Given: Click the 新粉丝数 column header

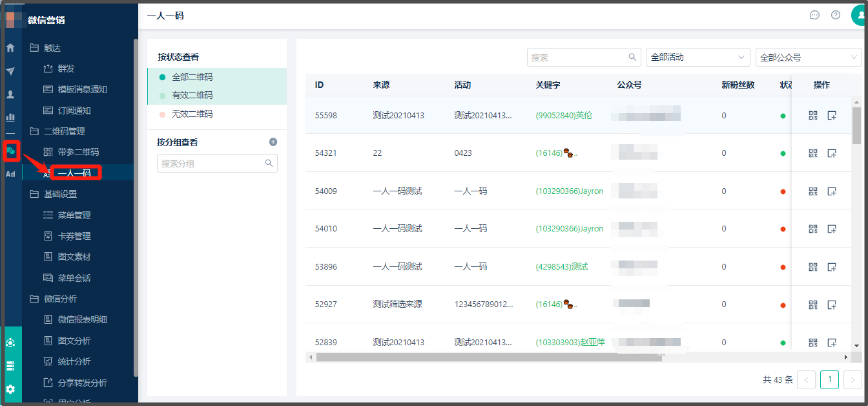Looking at the screenshot, I should 738,85.
